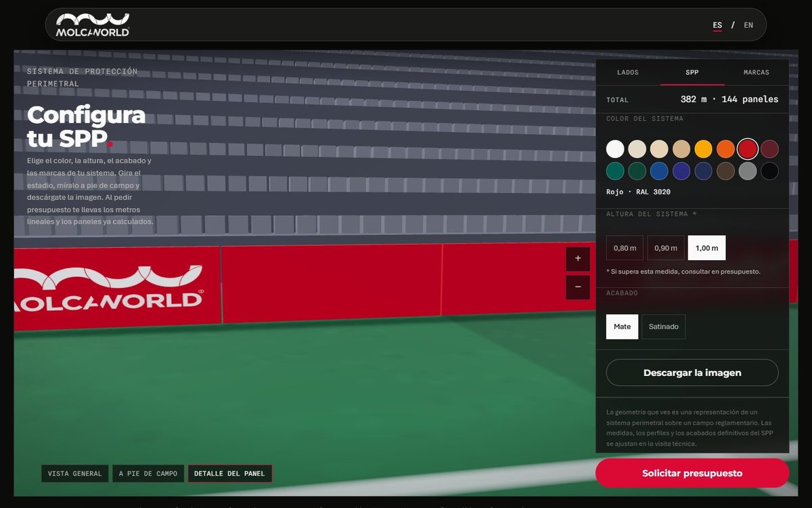Click the Molcaworld logo in the header
812x508 pixels.
(x=93, y=25)
